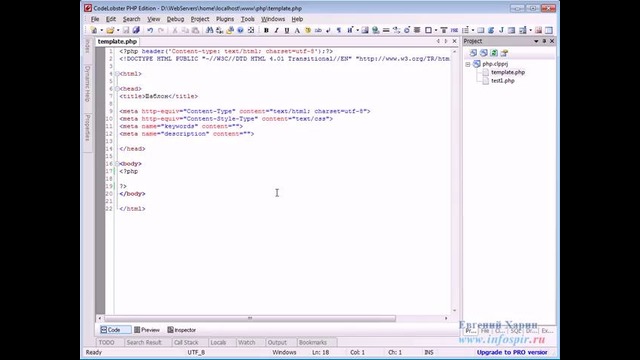640x360 pixels.
Task: Open the heading H dropdown arrow
Action: coord(357,30)
